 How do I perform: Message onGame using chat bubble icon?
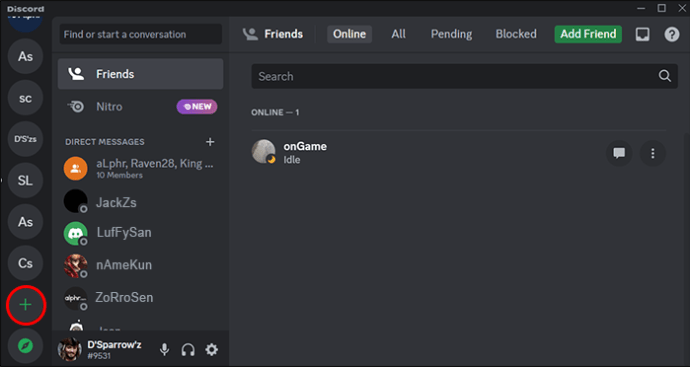pyautogui.click(x=619, y=153)
